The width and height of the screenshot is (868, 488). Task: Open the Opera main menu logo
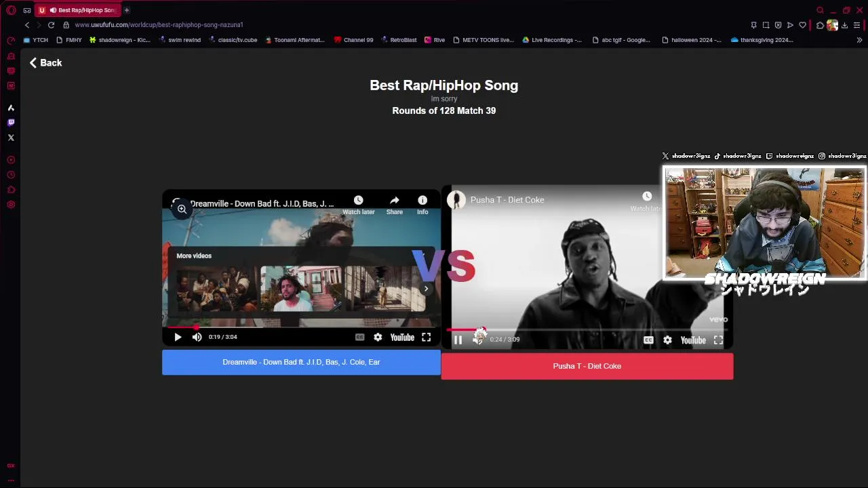11,10
